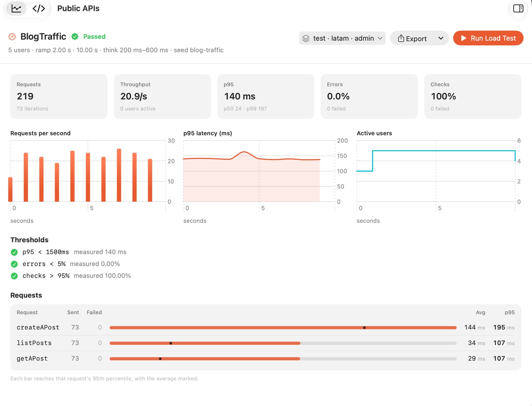This screenshot has height=406, width=532.
Task: Click the createAPost request name
Action: coord(38,328)
